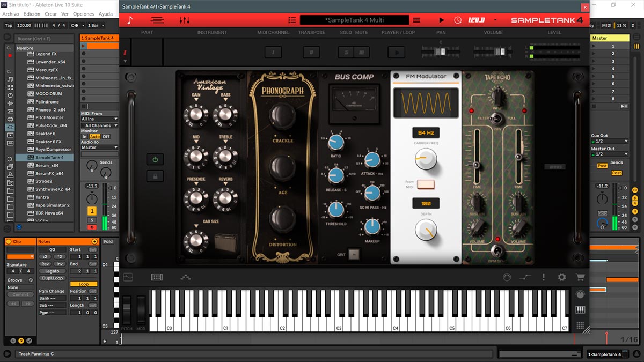Click the Inv button

tap(59, 264)
